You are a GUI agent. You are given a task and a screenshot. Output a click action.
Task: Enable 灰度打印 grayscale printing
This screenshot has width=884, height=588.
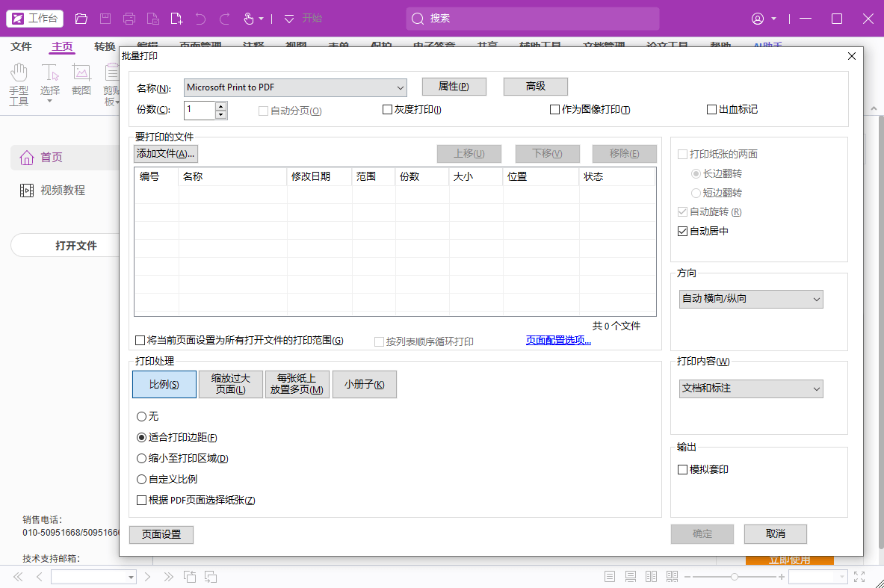click(x=387, y=109)
